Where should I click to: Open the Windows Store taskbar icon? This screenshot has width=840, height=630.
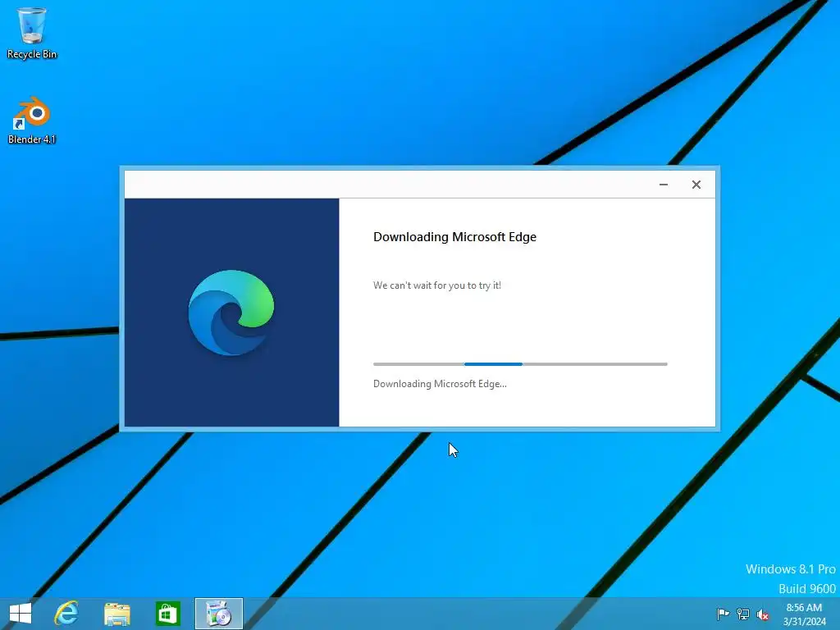(167, 614)
